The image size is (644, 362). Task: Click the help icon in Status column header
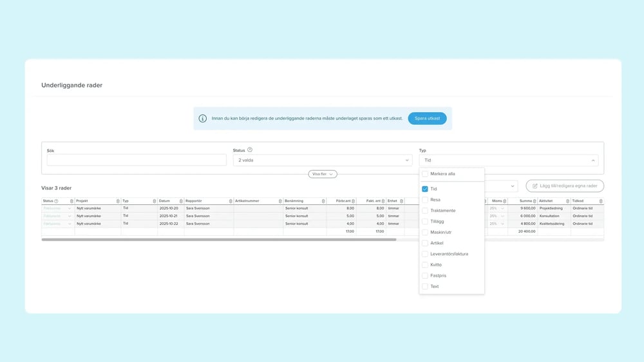coord(57,201)
